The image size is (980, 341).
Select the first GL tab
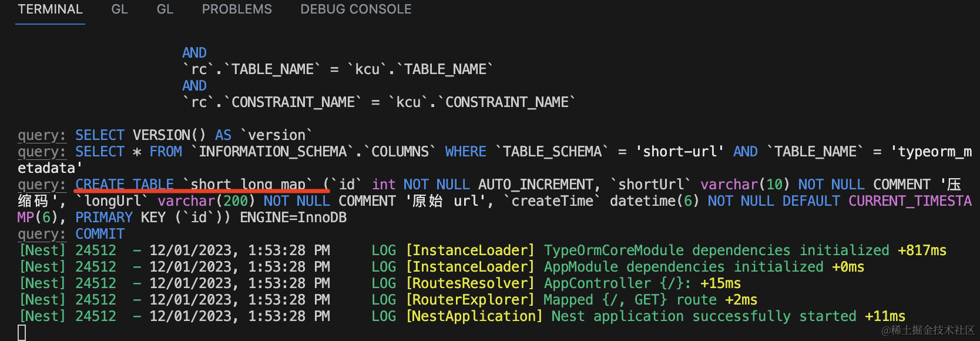pos(119,9)
